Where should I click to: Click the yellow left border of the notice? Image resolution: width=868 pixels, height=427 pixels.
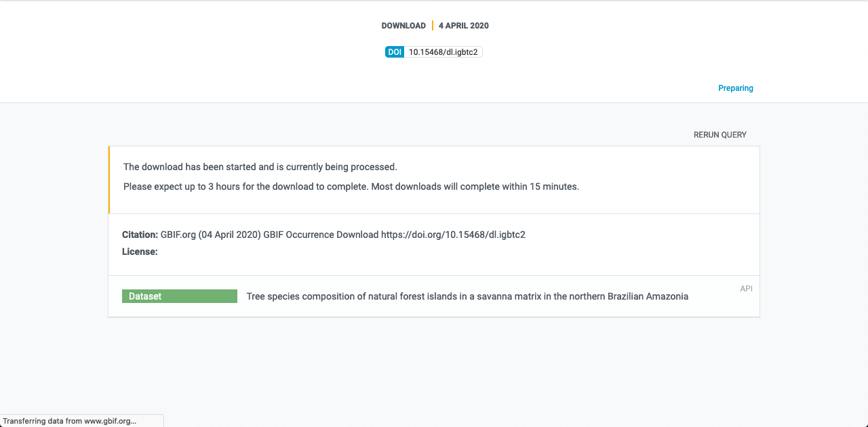109,180
